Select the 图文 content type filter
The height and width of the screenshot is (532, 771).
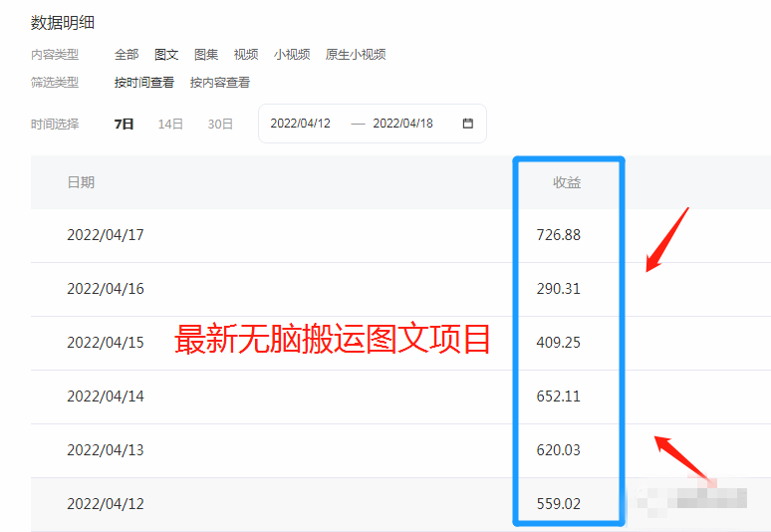pyautogui.click(x=166, y=55)
